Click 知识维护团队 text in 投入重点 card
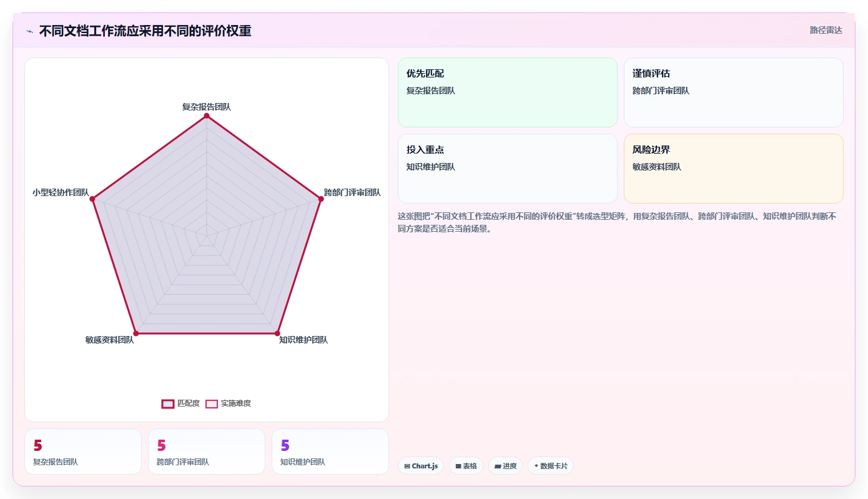868x499 pixels. 431,167
